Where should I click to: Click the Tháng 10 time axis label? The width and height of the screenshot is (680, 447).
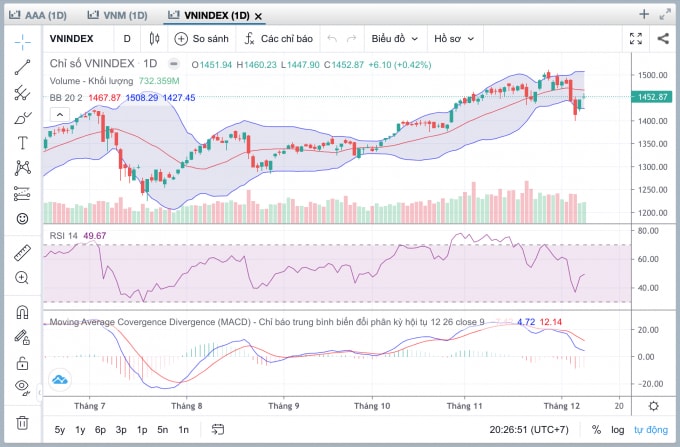pos(372,406)
